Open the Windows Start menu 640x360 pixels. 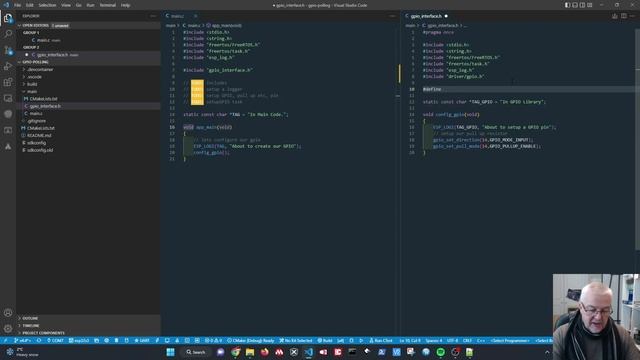pos(171,352)
